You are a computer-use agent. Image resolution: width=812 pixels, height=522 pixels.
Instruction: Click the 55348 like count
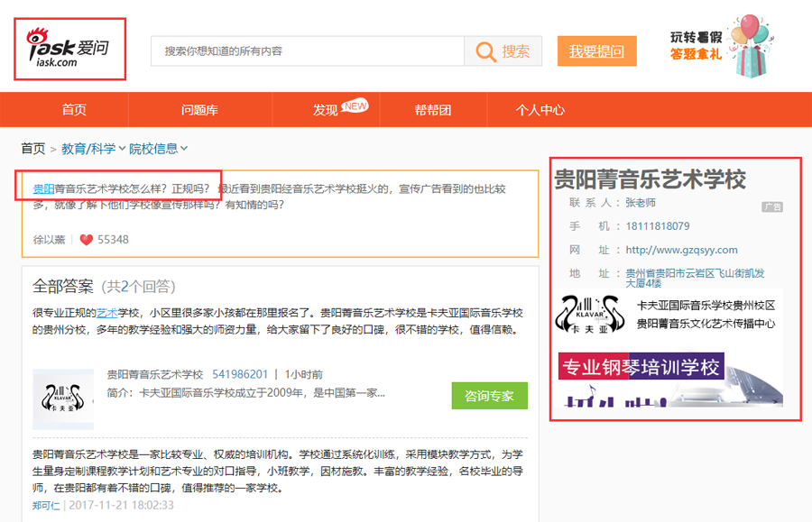[113, 240]
